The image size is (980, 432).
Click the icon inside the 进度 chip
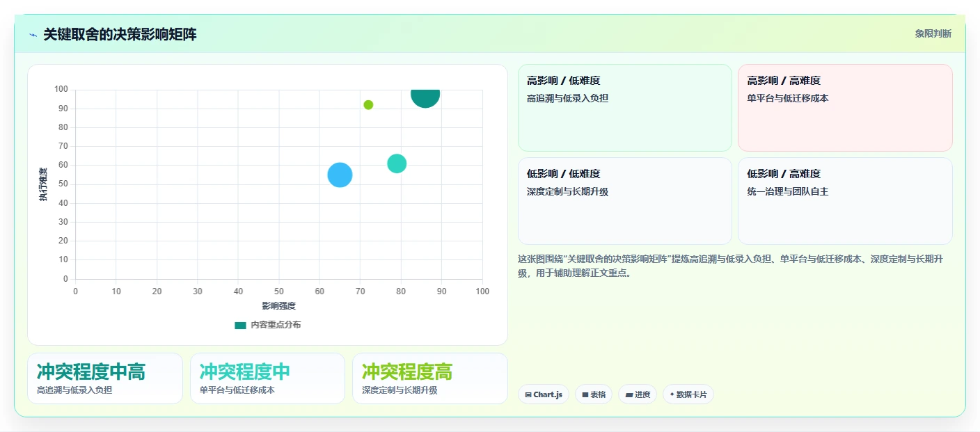click(x=629, y=395)
